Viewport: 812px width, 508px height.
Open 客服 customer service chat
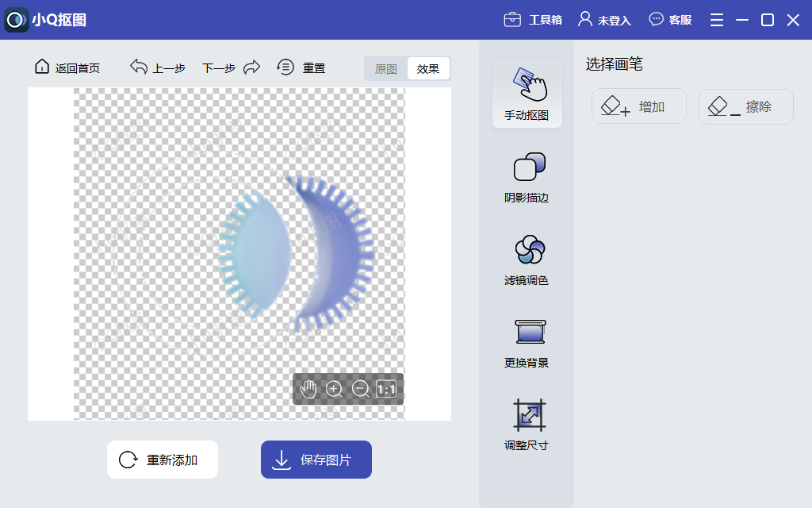pos(670,19)
